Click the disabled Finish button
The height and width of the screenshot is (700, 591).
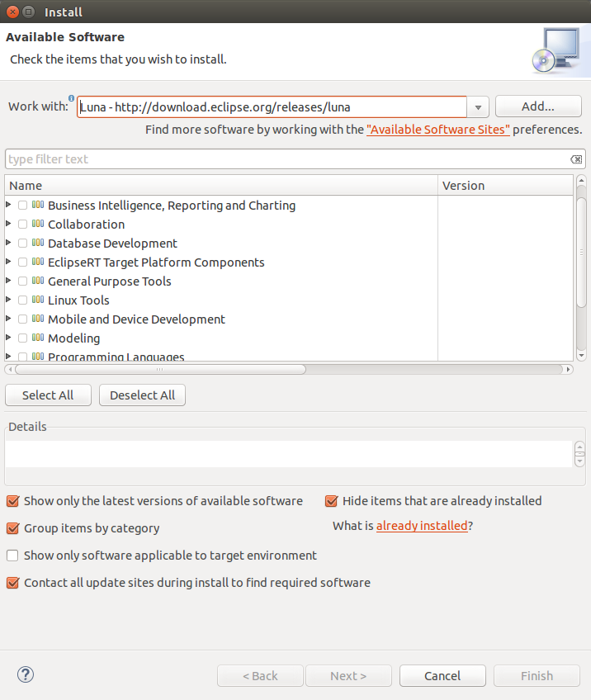[x=537, y=675]
